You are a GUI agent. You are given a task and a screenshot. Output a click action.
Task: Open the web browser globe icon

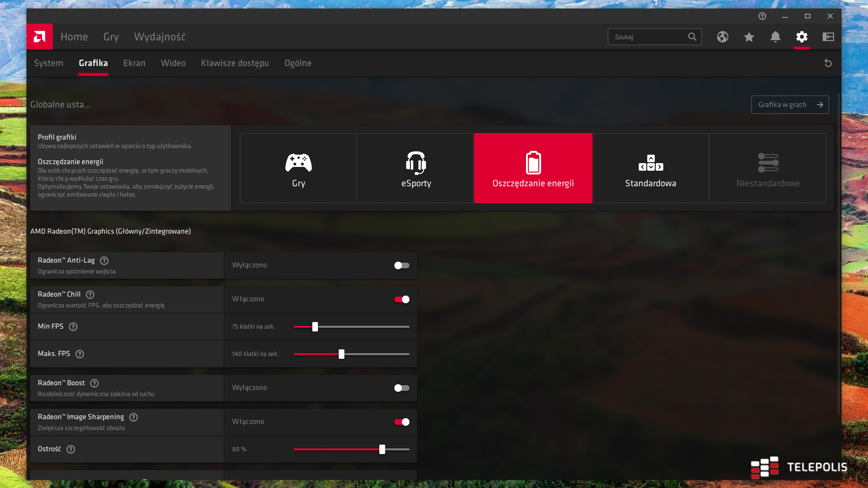pyautogui.click(x=722, y=37)
